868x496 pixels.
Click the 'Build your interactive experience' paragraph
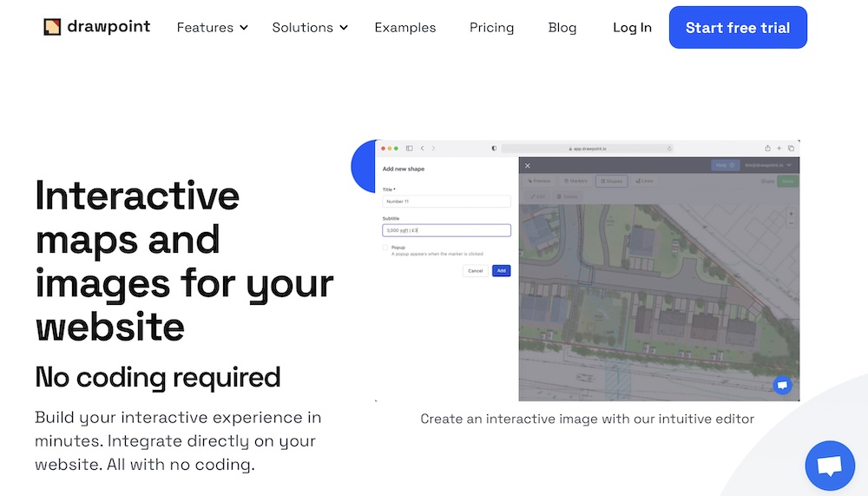[178, 441]
